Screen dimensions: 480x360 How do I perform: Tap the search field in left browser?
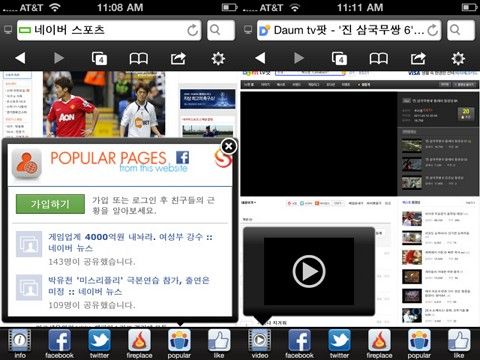(221, 30)
